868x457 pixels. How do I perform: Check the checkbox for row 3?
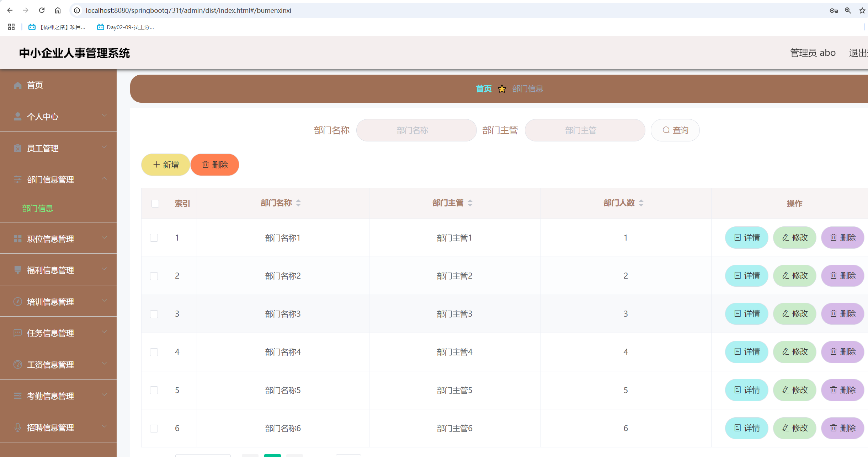tap(154, 314)
